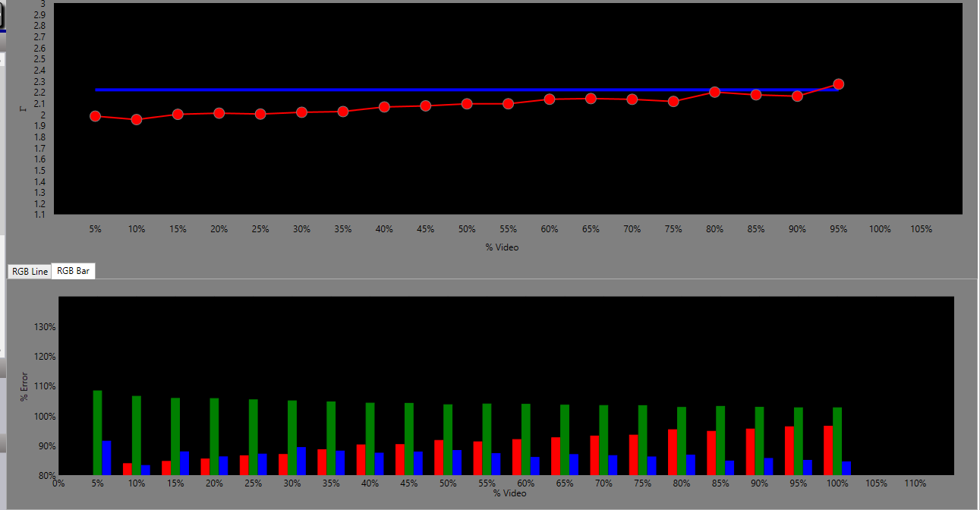This screenshot has height=510, width=980.
Task: Switch to the RGB Line tab
Action: 30,272
